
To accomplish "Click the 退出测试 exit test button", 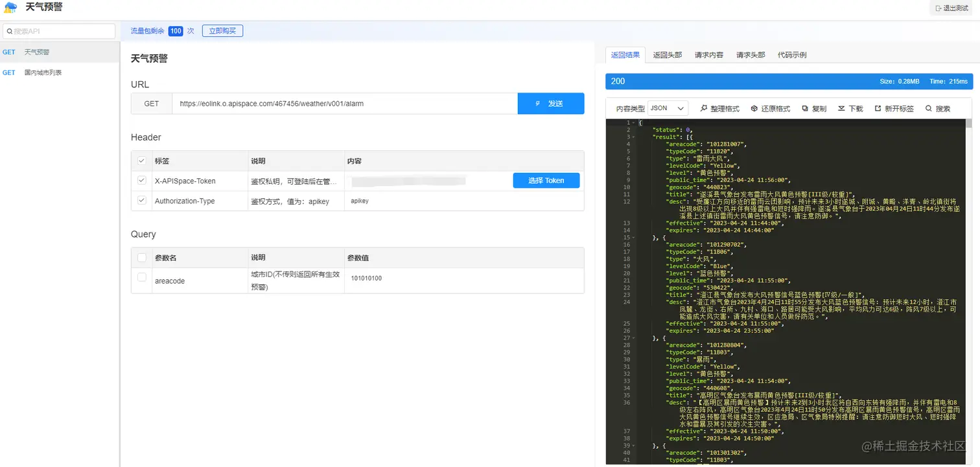I will (x=951, y=8).
